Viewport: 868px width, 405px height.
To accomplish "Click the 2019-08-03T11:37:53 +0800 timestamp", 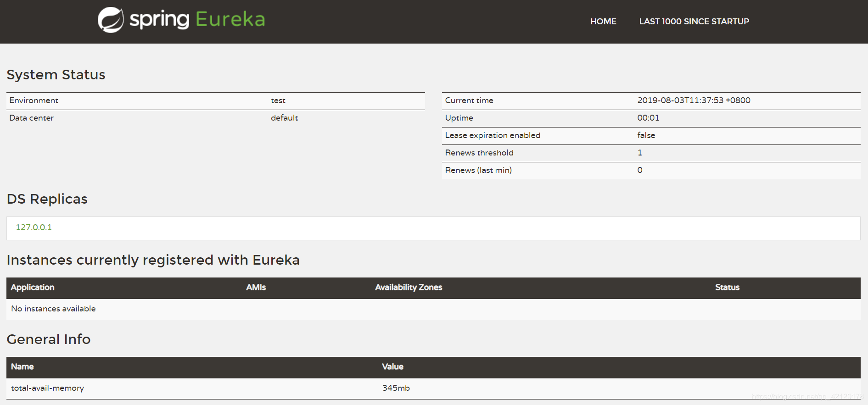I will (694, 100).
